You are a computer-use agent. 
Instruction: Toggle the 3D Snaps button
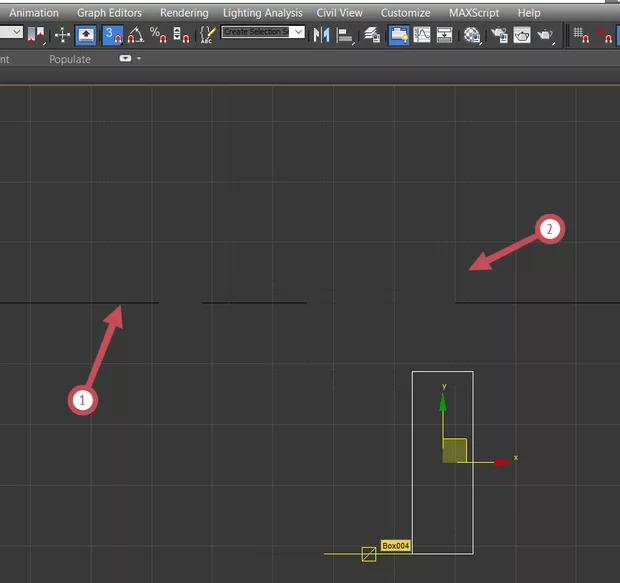click(111, 34)
